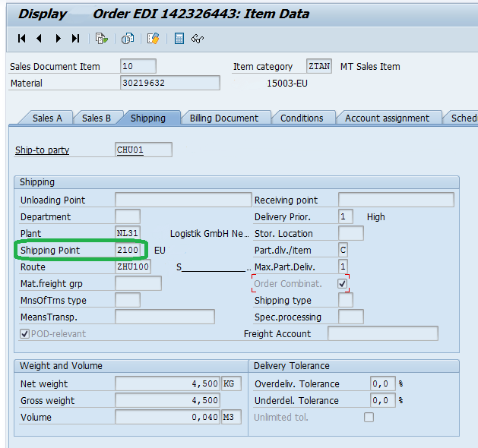478x448 pixels.
Task: Click the Underdel. Tolerance field
Action: (383, 400)
